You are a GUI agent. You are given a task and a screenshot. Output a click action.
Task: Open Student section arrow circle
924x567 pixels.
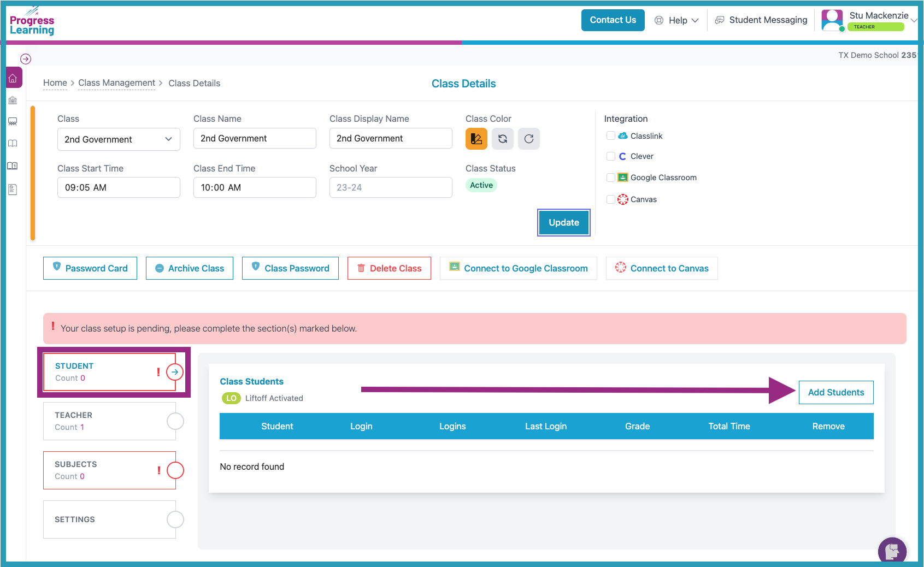tap(175, 372)
